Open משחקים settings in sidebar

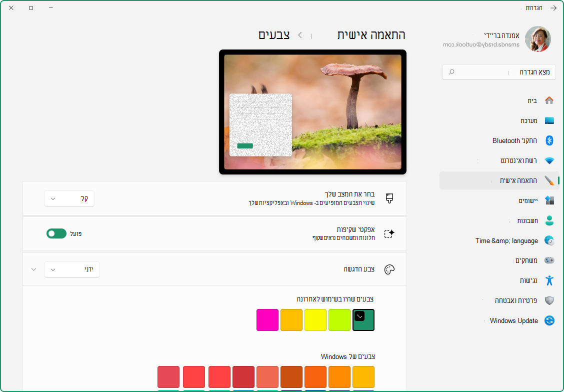coord(499,260)
